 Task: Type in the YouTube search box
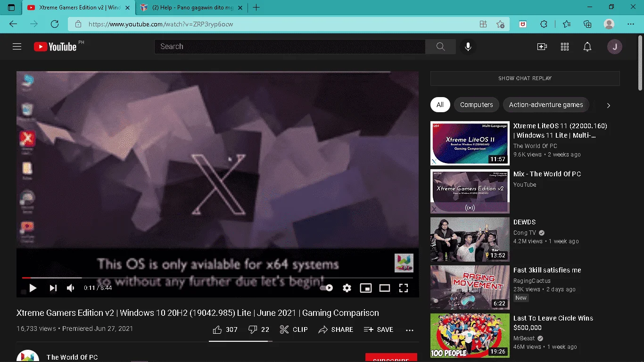(x=290, y=47)
